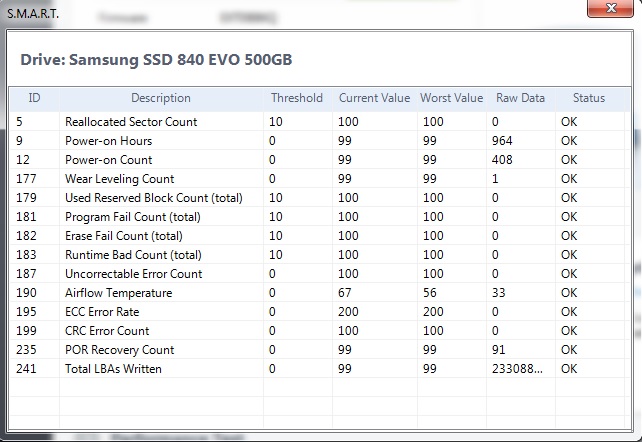Click current value 67 for Airflow Temperature
Screen dimensions: 642x442
[x=345, y=293]
